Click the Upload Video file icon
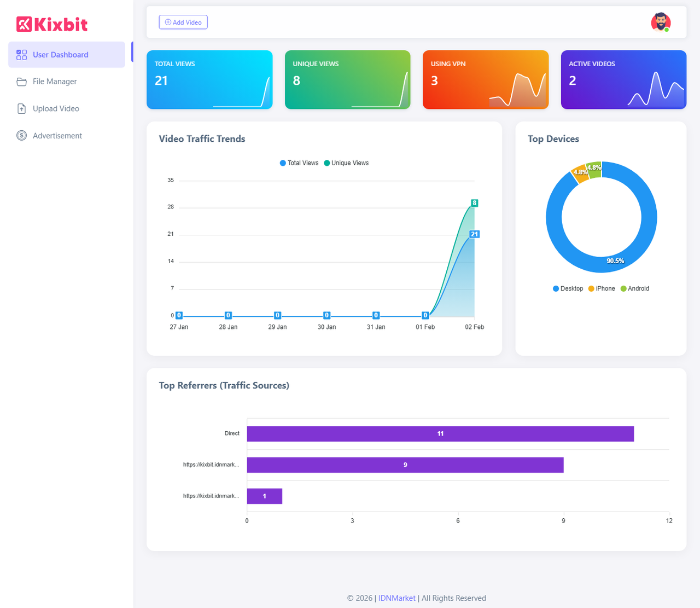Screen dimensions: 700x608 (x=21, y=109)
